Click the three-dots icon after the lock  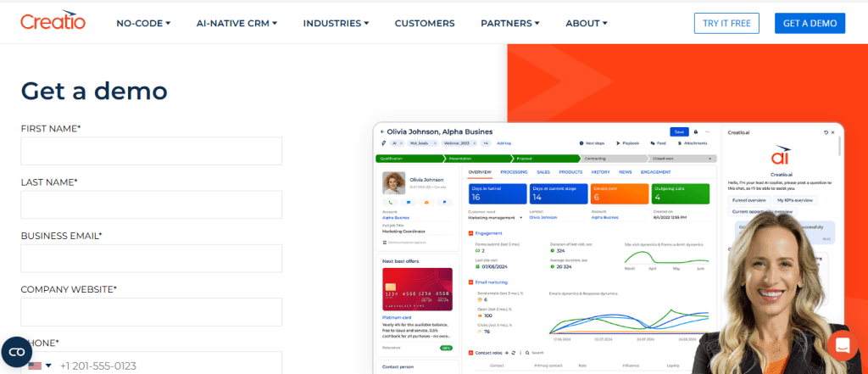coord(707,131)
